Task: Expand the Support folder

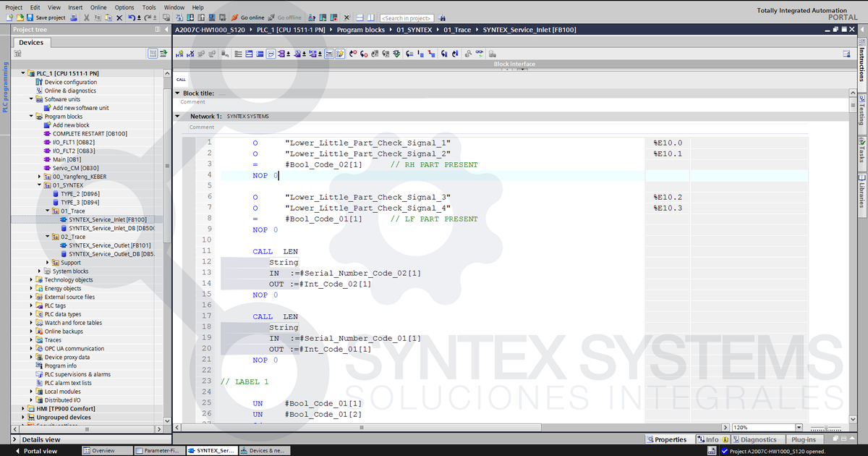Action: [x=48, y=262]
